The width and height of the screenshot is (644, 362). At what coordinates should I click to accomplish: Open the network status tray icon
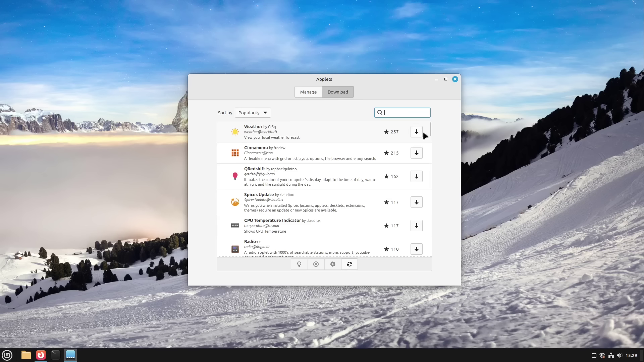click(x=611, y=355)
